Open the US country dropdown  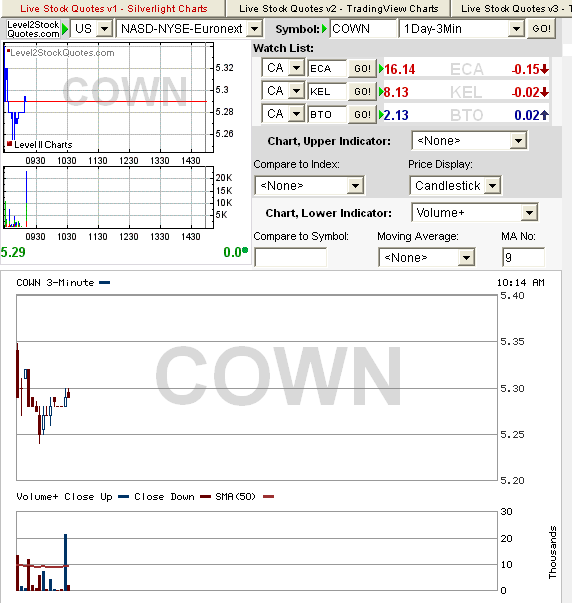click(x=91, y=29)
